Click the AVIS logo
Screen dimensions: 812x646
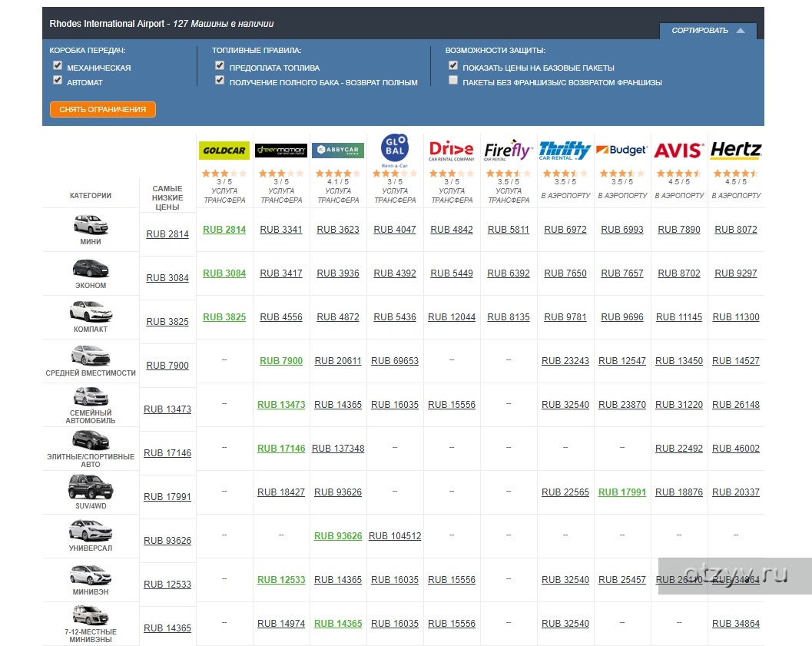[679, 150]
